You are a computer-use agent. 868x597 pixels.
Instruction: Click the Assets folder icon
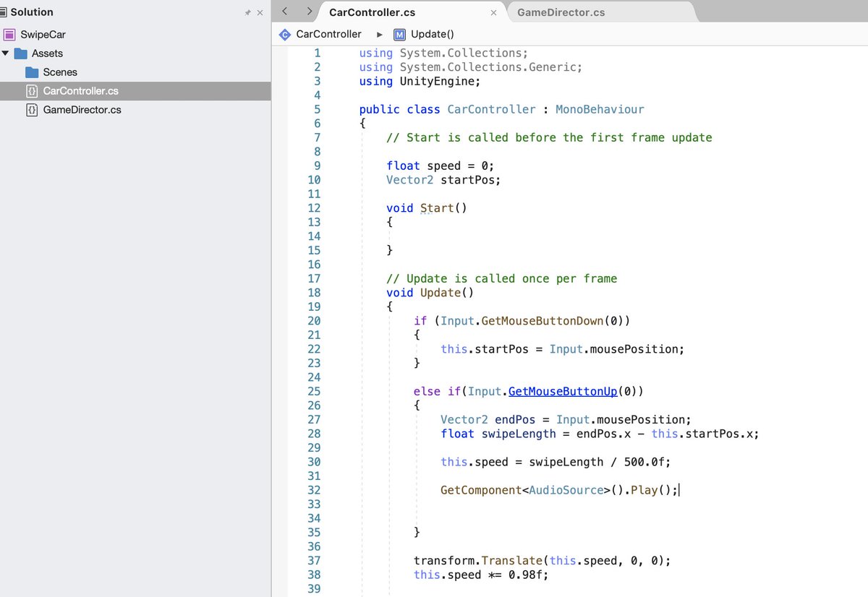(20, 53)
